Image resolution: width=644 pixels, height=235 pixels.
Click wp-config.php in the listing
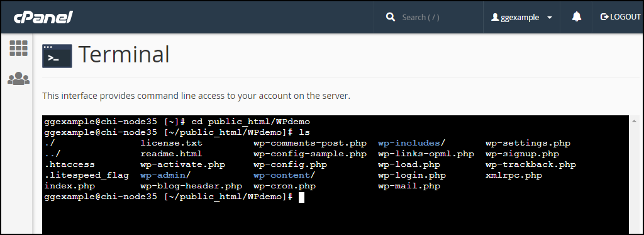point(291,164)
